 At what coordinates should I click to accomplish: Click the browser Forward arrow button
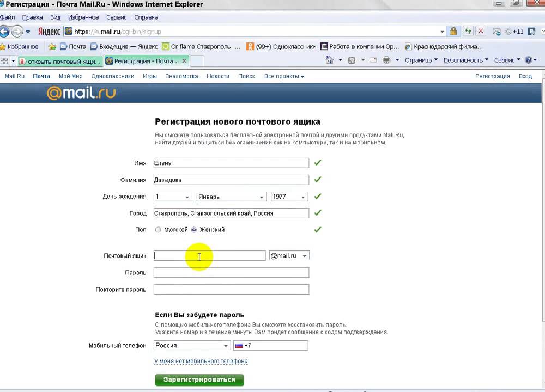pyautogui.click(x=17, y=32)
